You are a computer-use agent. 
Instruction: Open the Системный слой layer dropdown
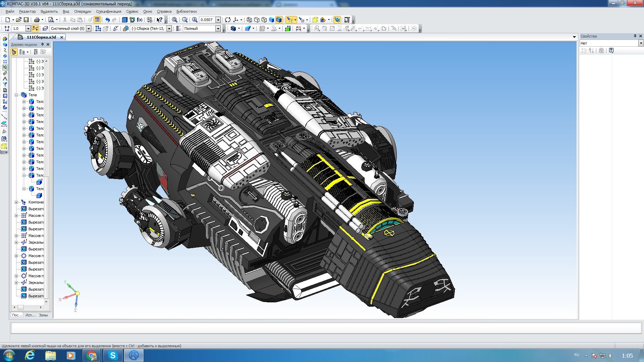pos(89,28)
